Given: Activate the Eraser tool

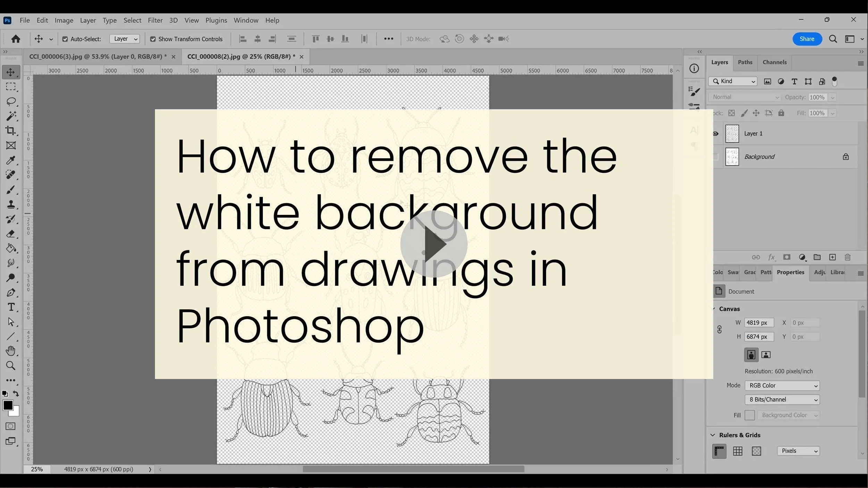Looking at the screenshot, I should pyautogui.click(x=10, y=234).
